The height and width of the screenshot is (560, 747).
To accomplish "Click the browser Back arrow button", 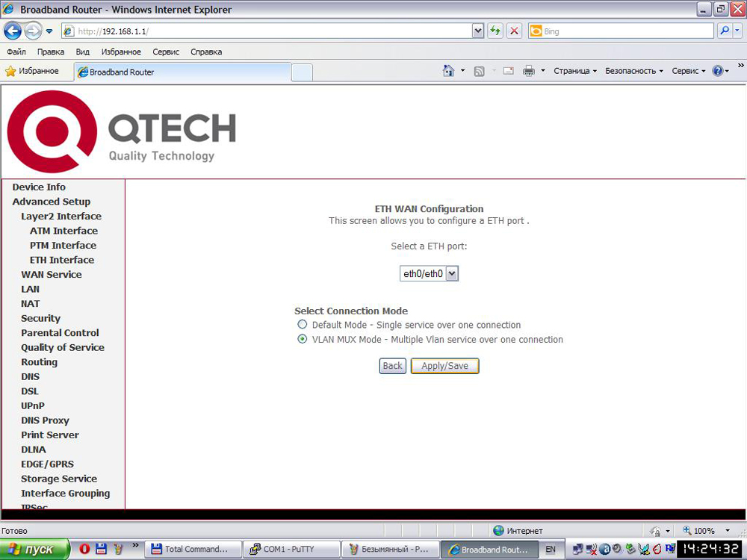I will (x=13, y=31).
